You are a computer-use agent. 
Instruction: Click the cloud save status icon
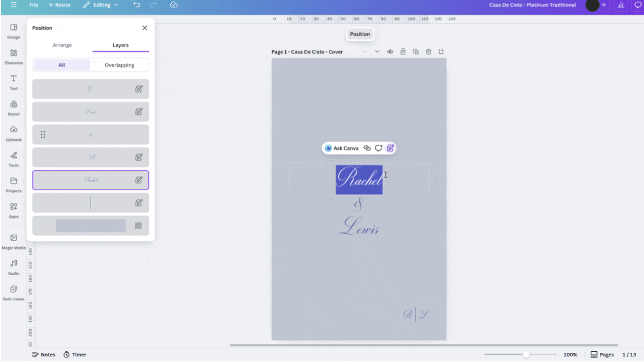pos(174,5)
